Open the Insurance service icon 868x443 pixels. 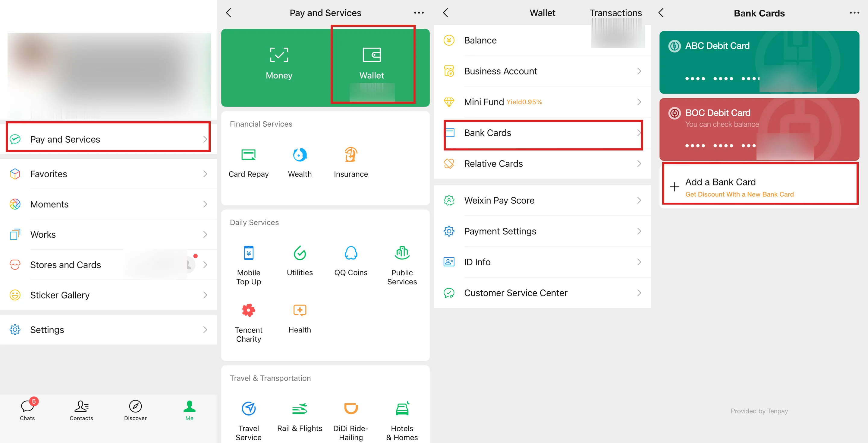click(351, 155)
